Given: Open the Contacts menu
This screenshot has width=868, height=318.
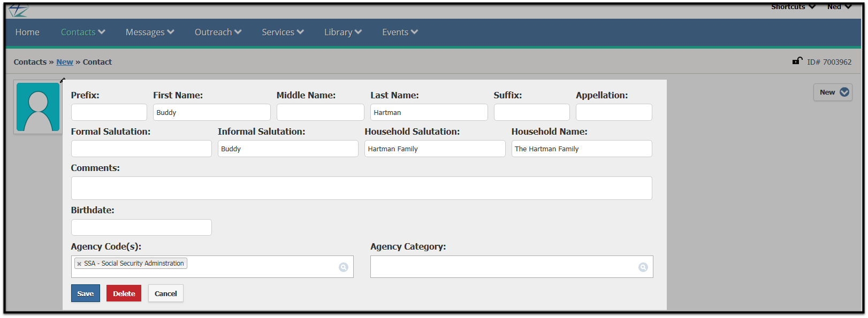Looking at the screenshot, I should 83,32.
